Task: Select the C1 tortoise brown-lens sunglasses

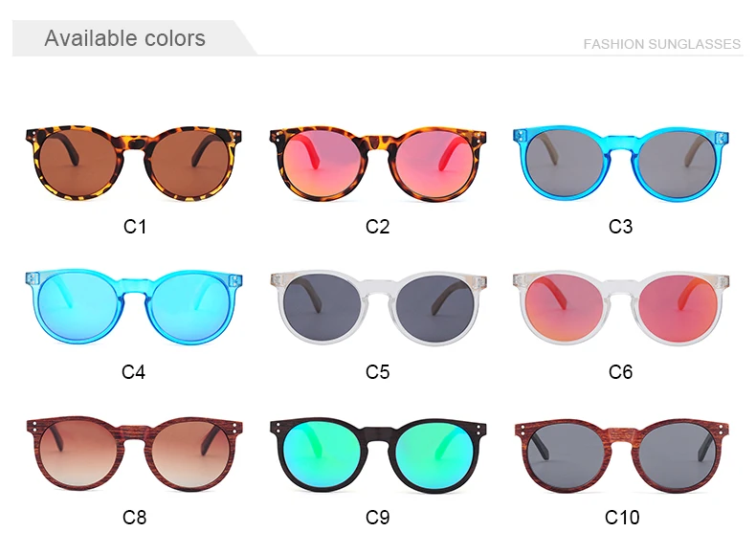Action: (x=134, y=163)
